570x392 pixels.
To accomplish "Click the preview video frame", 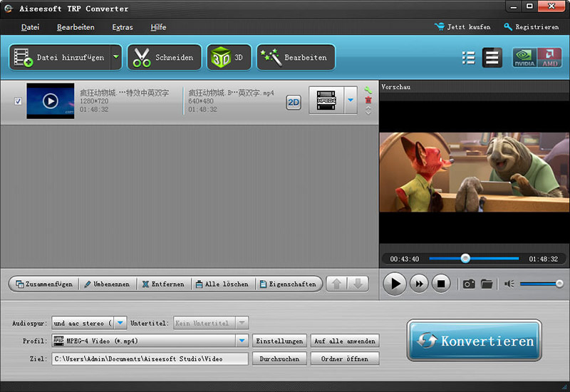I will (x=475, y=172).
